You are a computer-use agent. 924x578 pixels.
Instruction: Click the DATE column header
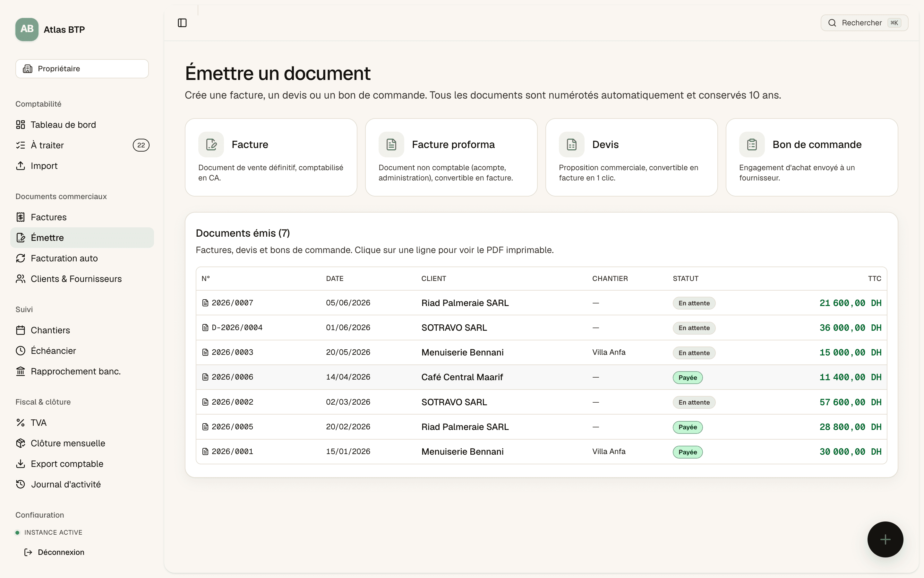pos(335,279)
